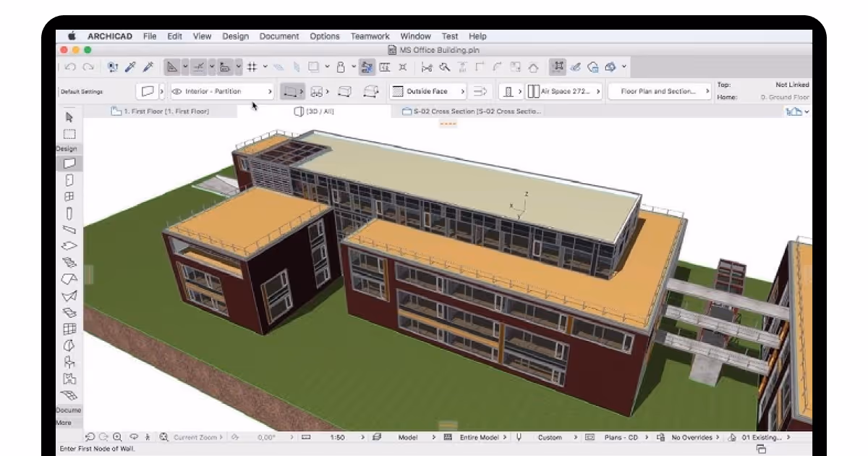Toggle the lock icon in toolbar
The width and height of the screenshot is (868, 456).
(x=340, y=67)
